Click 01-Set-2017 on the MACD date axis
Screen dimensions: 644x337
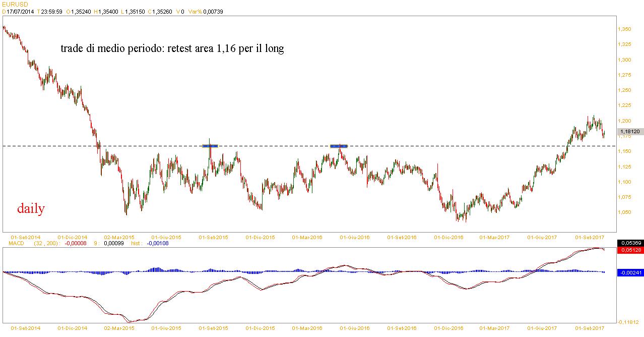[x=590, y=328]
